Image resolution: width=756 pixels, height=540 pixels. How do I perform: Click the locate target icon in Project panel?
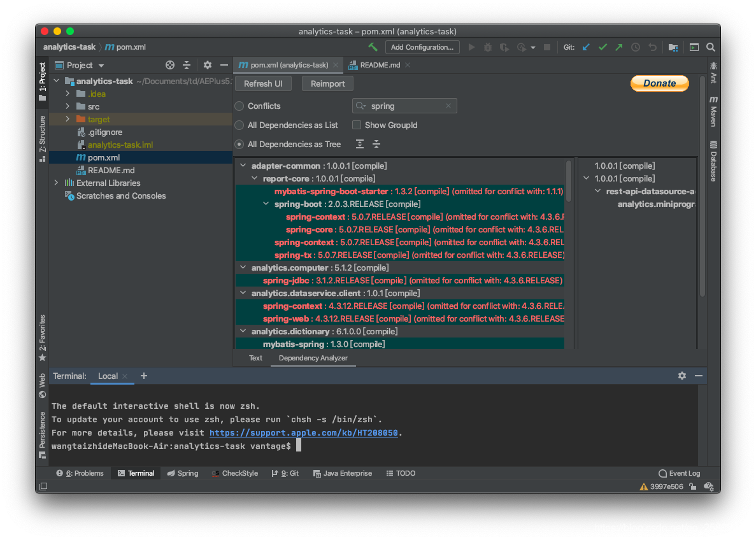click(x=170, y=65)
